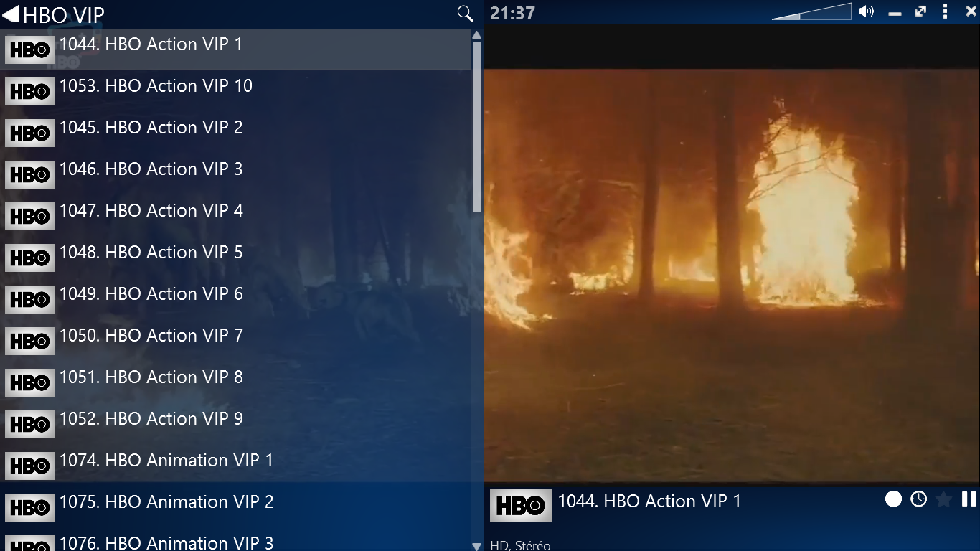Viewport: 980px width, 551px height.
Task: Adjust the volume wedge slider
Action: [811, 12]
